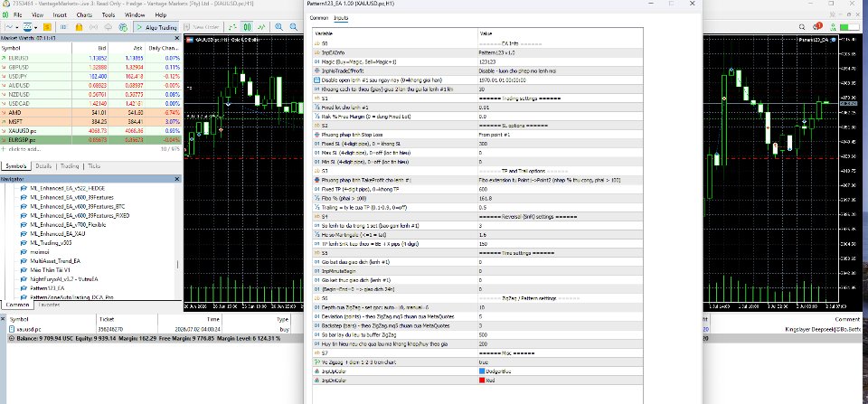Open the Window menu

pos(135,15)
